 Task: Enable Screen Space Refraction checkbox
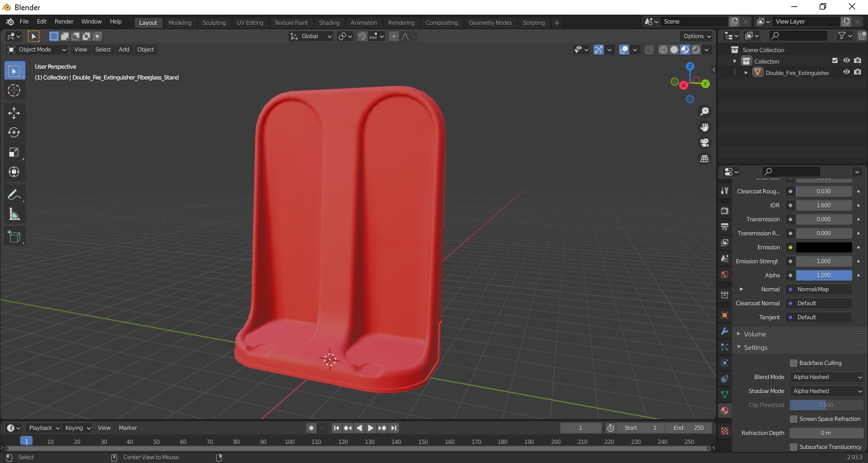794,419
